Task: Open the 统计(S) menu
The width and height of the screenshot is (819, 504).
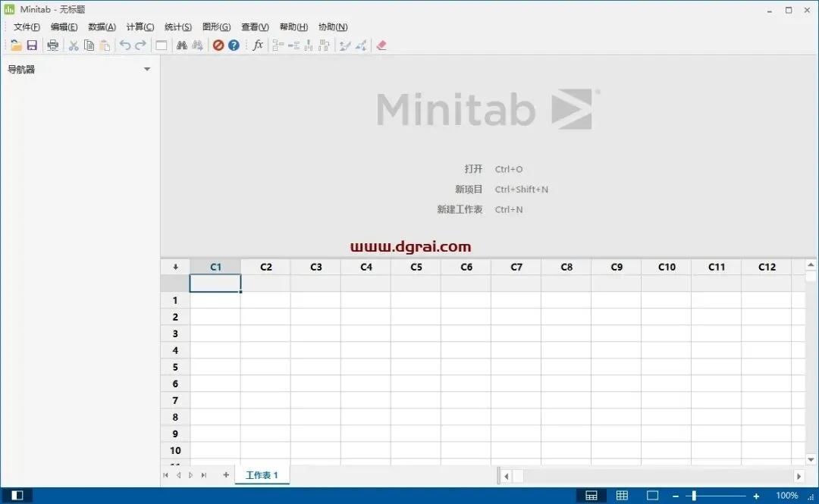Action: 177,27
